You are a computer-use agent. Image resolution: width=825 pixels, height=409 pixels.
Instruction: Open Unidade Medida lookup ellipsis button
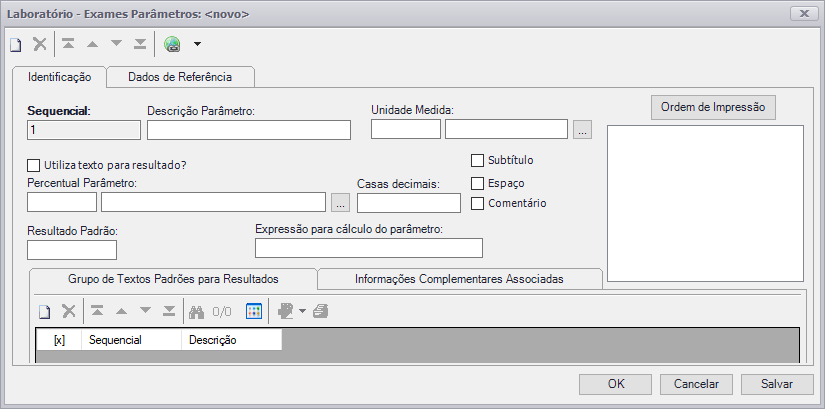(x=582, y=129)
